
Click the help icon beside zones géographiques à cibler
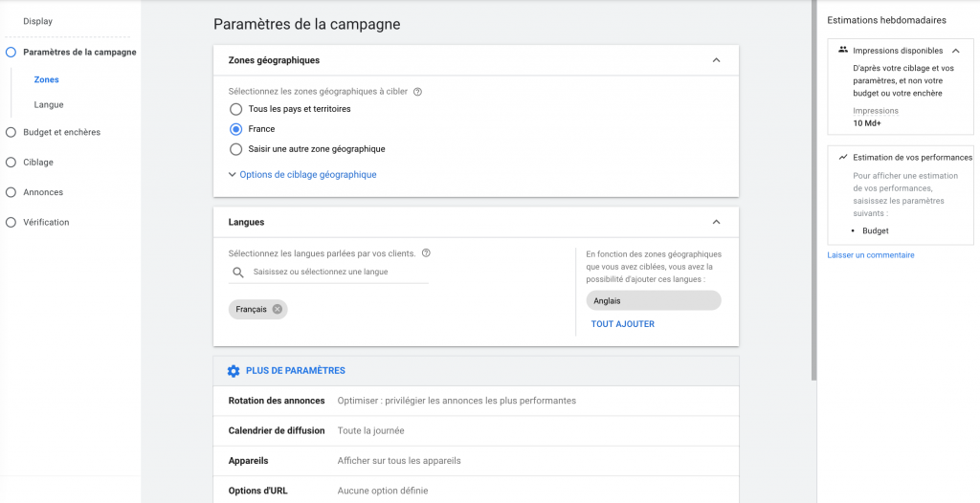[417, 92]
